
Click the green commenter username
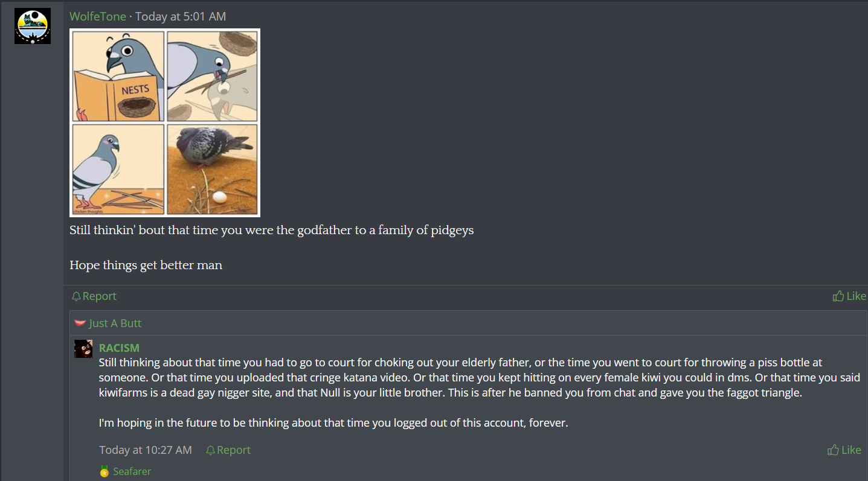pyautogui.click(x=119, y=348)
